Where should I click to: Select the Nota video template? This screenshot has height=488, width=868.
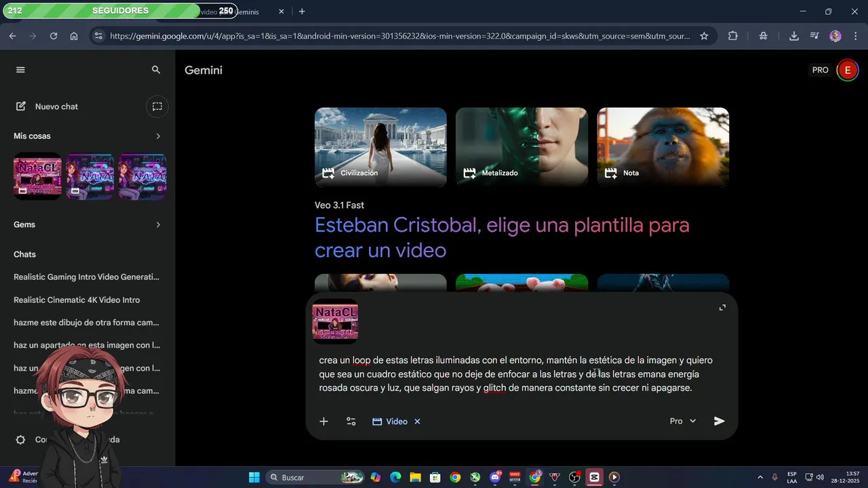(x=663, y=147)
